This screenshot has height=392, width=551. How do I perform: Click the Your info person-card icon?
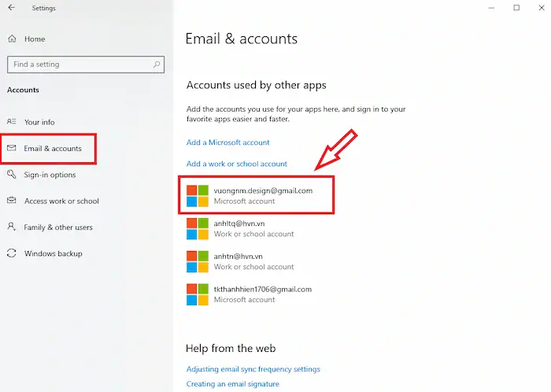[12, 121]
